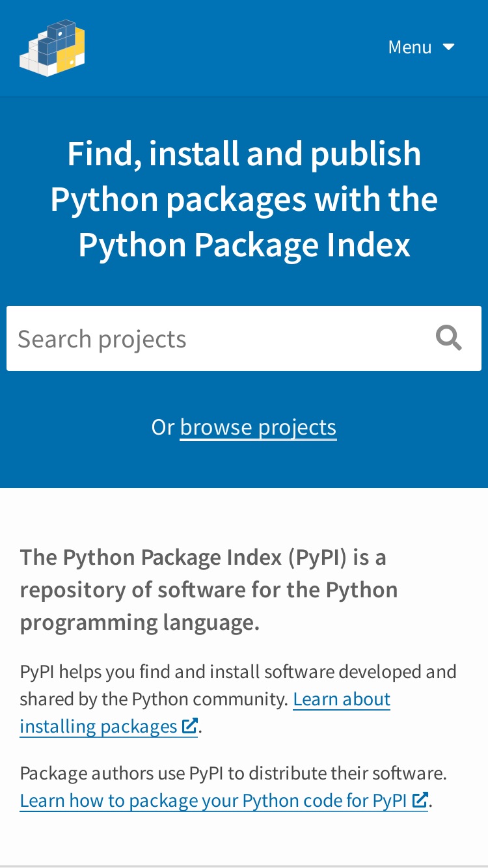Open the browse projects link
This screenshot has width=488, height=868.
pos(258,427)
